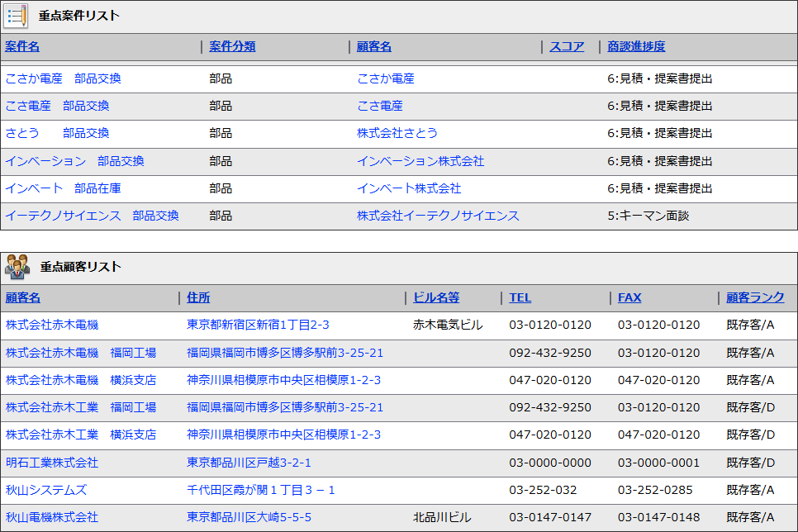798x532 pixels.
Task: Sort customers by ビル名等 header
Action: coord(436,298)
